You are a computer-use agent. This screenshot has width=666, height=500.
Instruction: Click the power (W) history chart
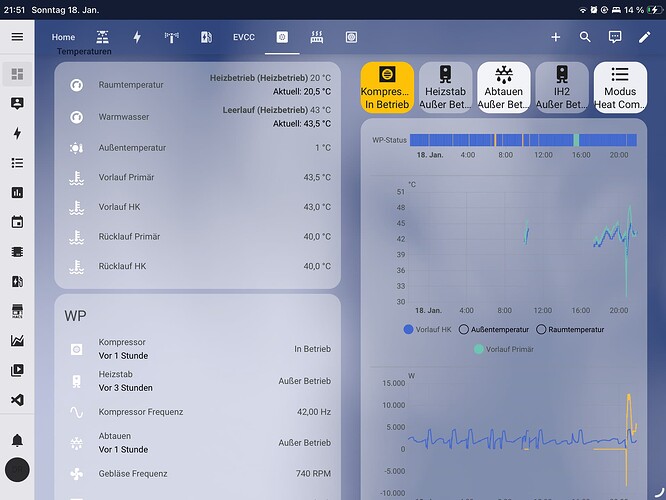pos(522,440)
